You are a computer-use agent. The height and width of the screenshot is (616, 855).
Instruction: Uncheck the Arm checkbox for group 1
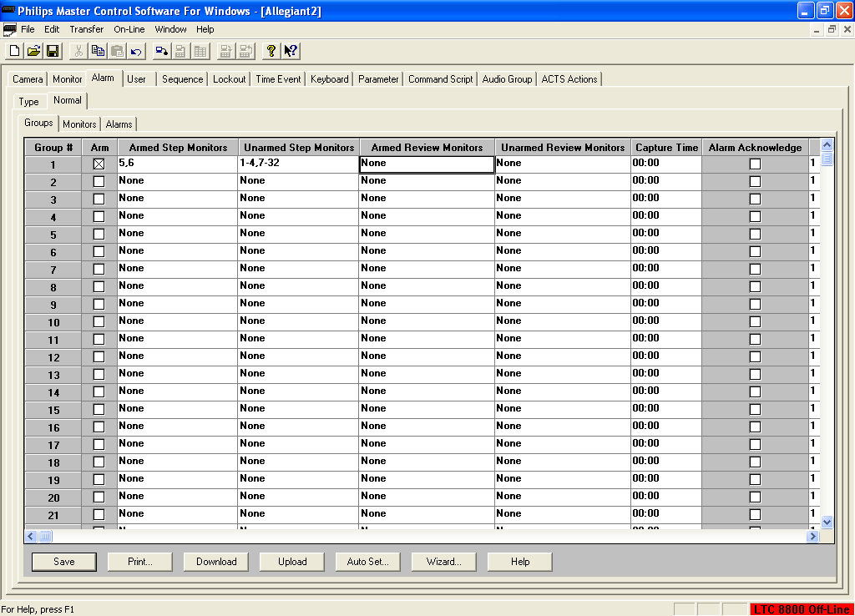[99, 164]
